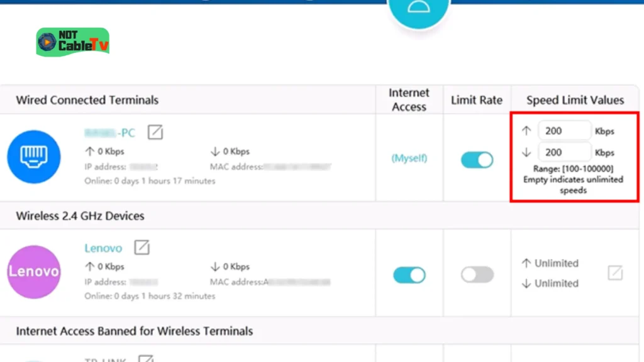Disable limit rate for the -PC device
644x362 pixels.
coord(477,160)
